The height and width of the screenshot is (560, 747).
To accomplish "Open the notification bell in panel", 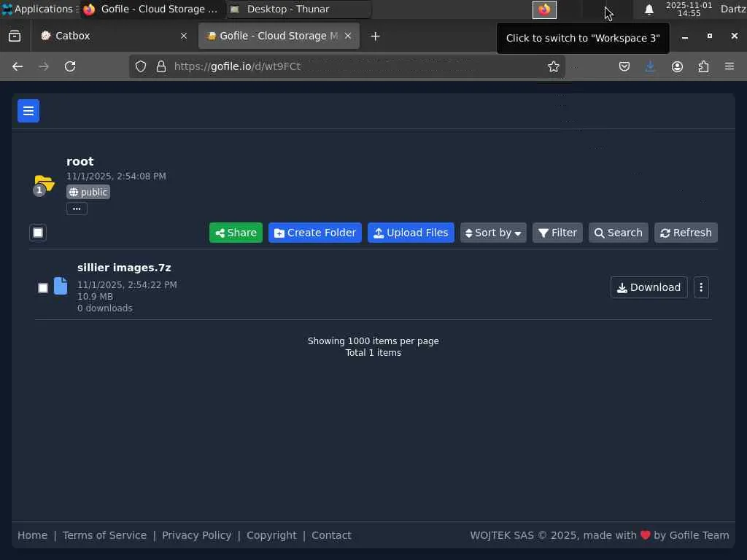I will (649, 9).
